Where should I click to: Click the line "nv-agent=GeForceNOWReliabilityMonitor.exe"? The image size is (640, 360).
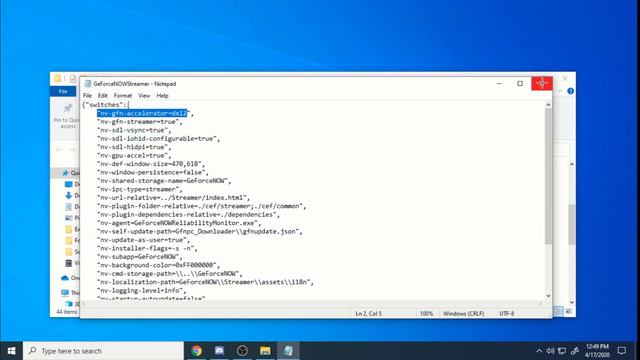tap(179, 223)
